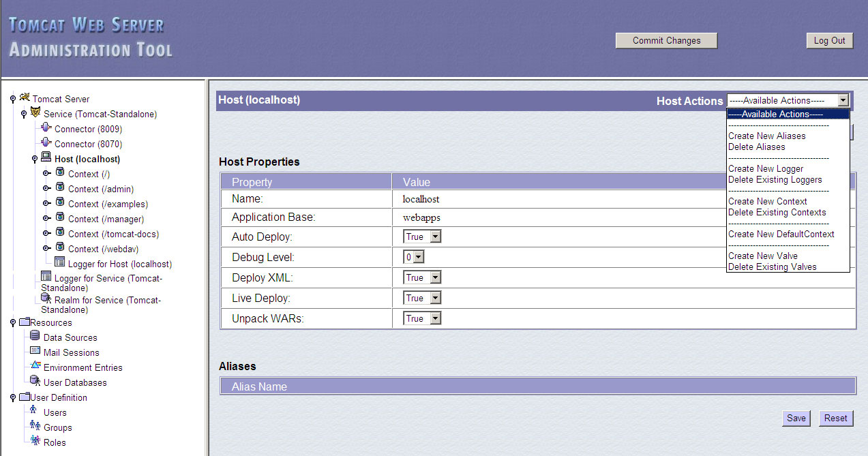Screen dimensions: 868x456
Task: Select Delete Existing Valves
Action: (772, 267)
